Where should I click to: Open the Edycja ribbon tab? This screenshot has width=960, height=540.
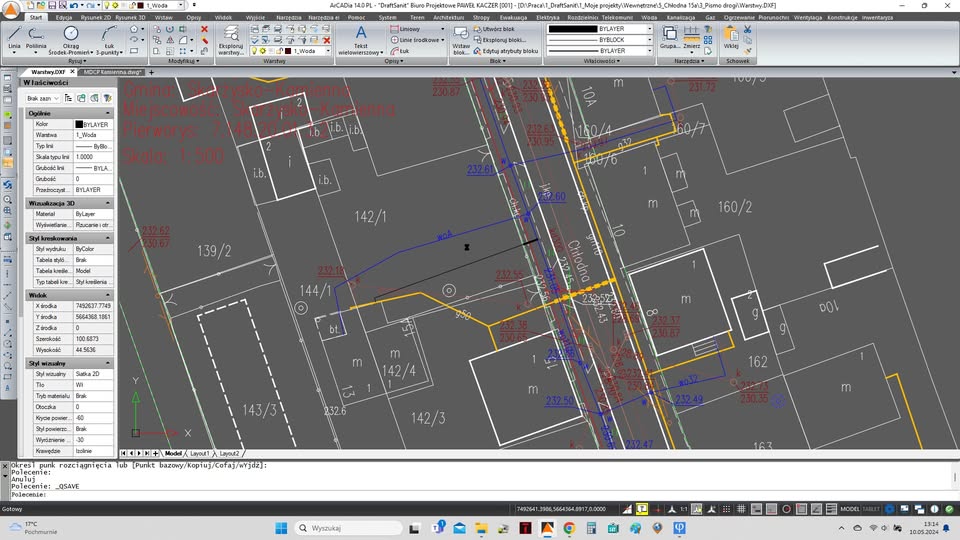click(64, 17)
